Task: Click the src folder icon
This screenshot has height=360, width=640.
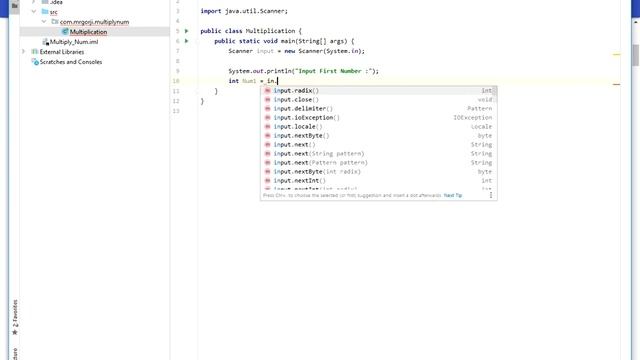Action: coord(45,11)
